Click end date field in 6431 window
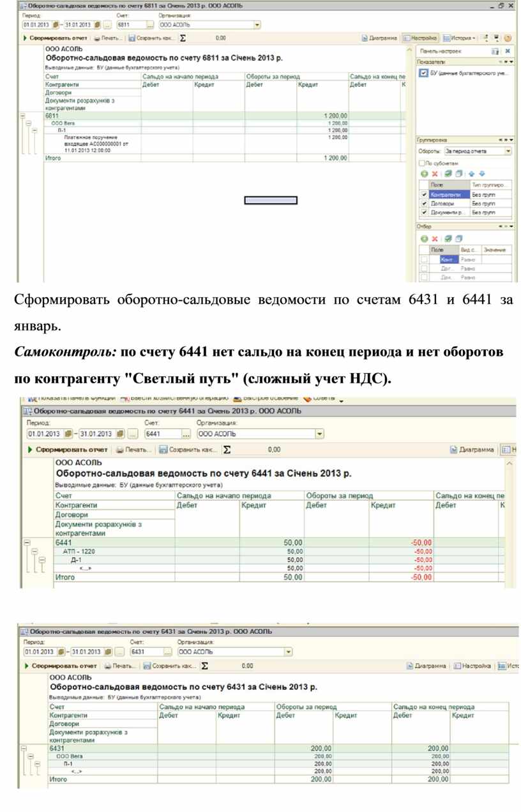The height and width of the screenshot is (812, 521). tap(87, 652)
